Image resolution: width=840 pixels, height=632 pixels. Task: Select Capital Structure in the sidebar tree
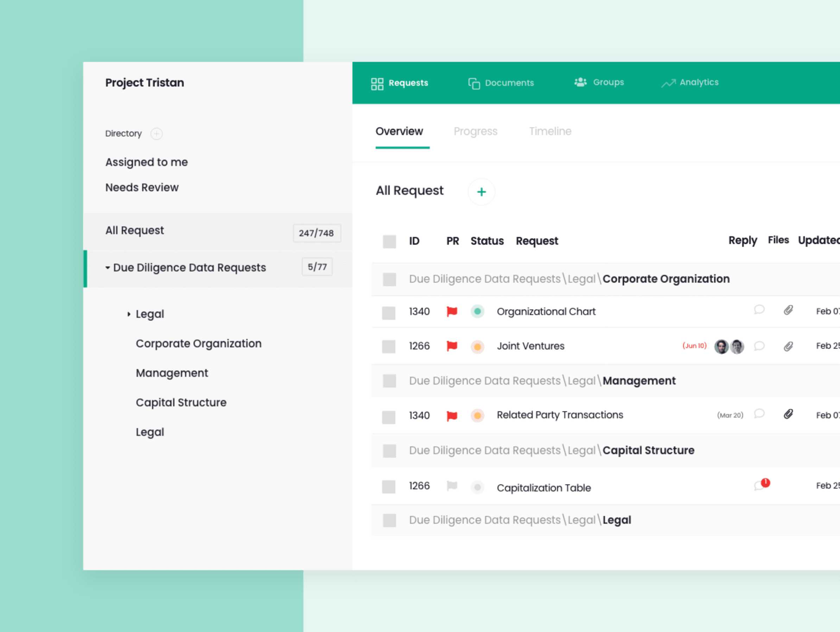pyautogui.click(x=181, y=402)
